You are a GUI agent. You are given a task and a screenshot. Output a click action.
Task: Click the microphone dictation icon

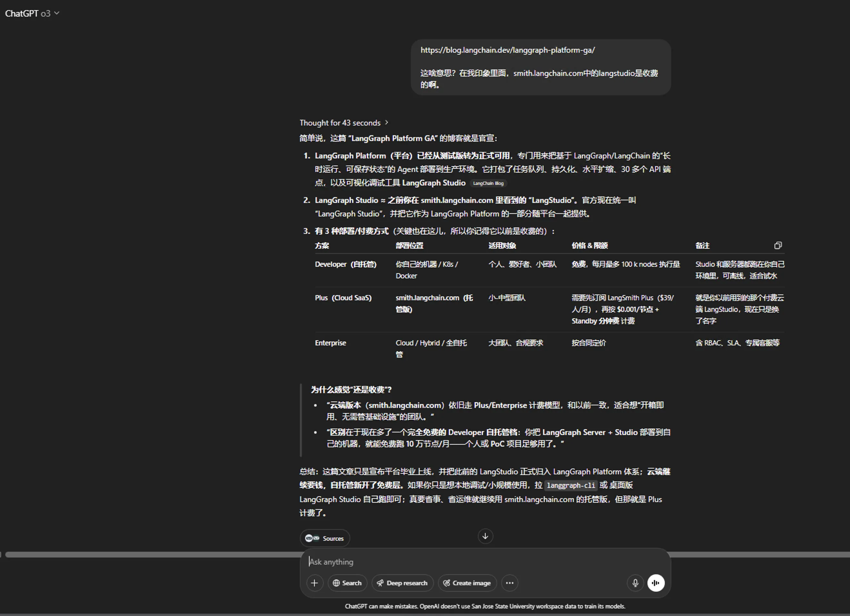click(635, 583)
